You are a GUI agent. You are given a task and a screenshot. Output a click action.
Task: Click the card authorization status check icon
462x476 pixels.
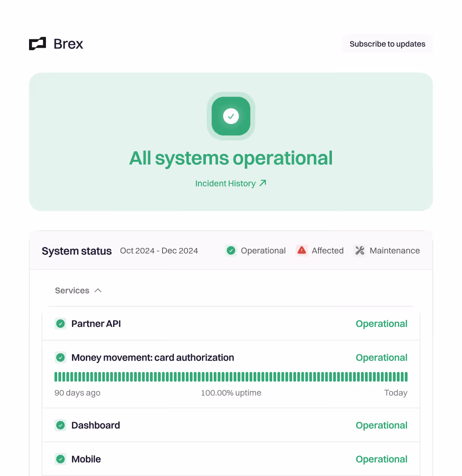(x=61, y=357)
